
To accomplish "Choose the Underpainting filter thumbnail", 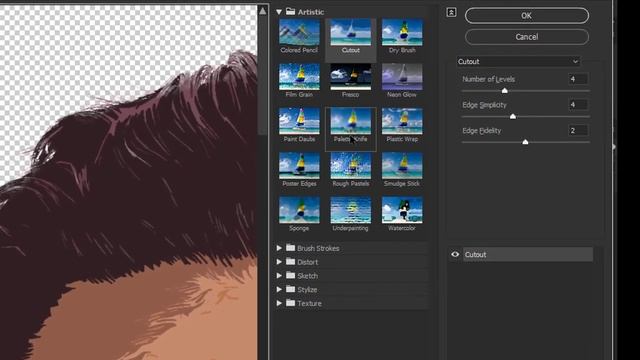I will pos(351,211).
